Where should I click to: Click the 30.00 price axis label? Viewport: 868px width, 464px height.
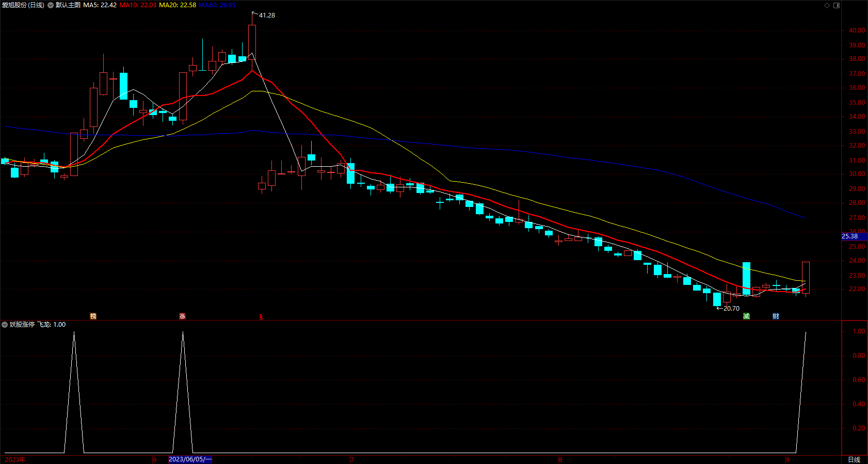(x=857, y=174)
